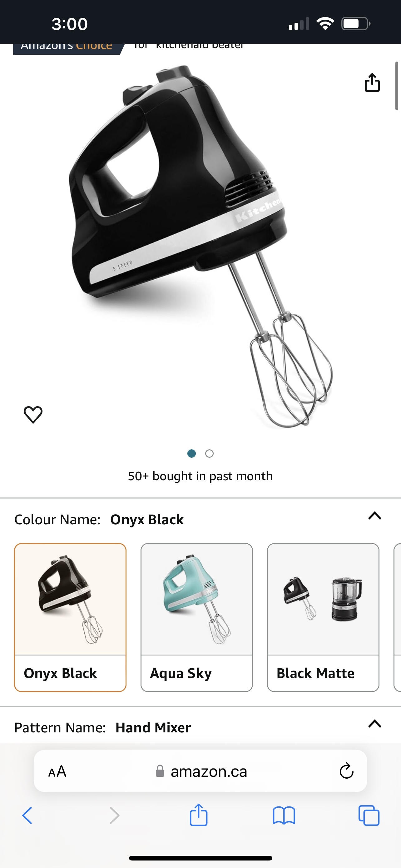Viewport: 401px width, 868px height.
Task: Collapse the Pattern Name section chevron
Action: pyautogui.click(x=375, y=723)
